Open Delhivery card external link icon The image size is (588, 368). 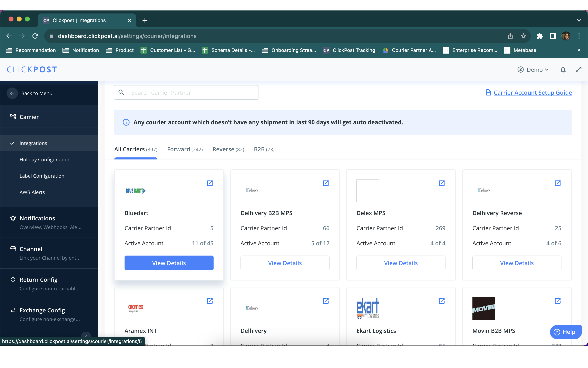[x=326, y=301]
